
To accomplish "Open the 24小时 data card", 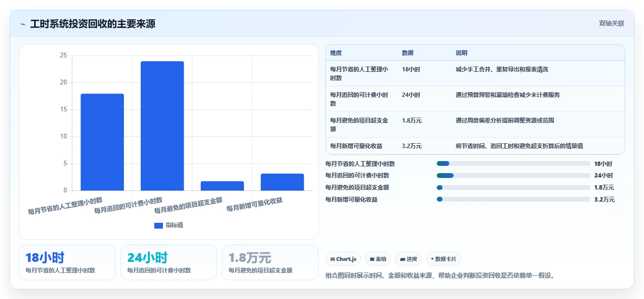I will click(169, 262).
